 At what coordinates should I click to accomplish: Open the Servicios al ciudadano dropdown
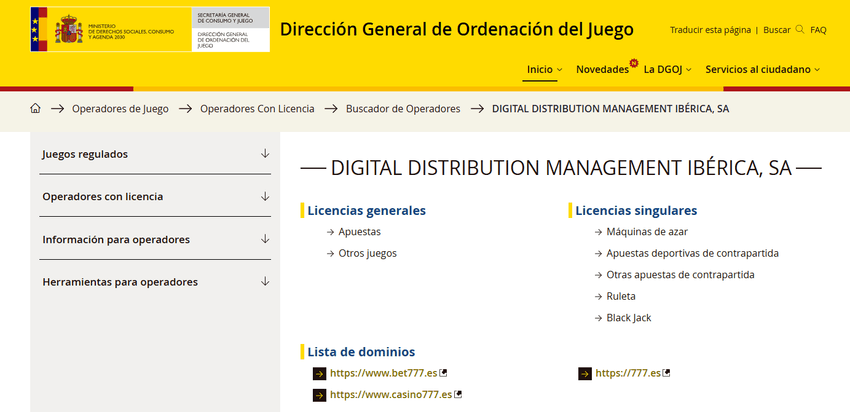coord(763,69)
